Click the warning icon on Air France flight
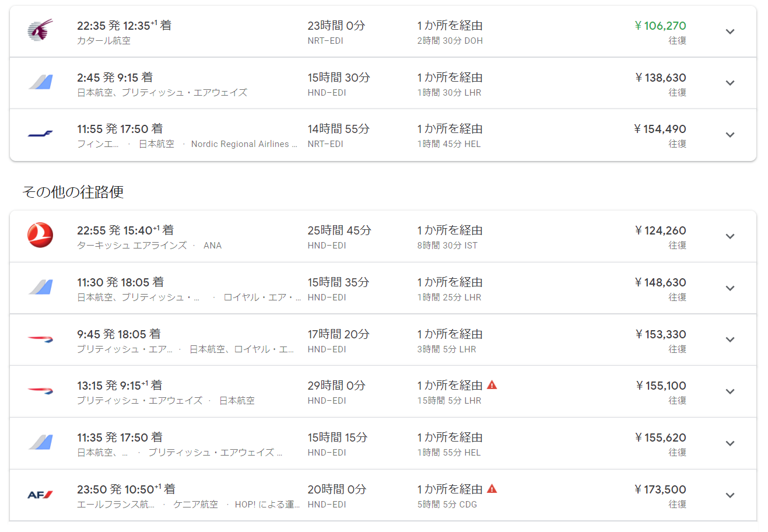The width and height of the screenshot is (768, 532). [x=492, y=489]
